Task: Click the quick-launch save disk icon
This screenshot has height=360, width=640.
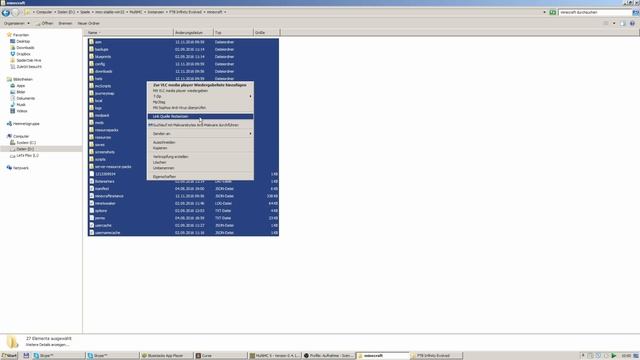Action: (26, 356)
